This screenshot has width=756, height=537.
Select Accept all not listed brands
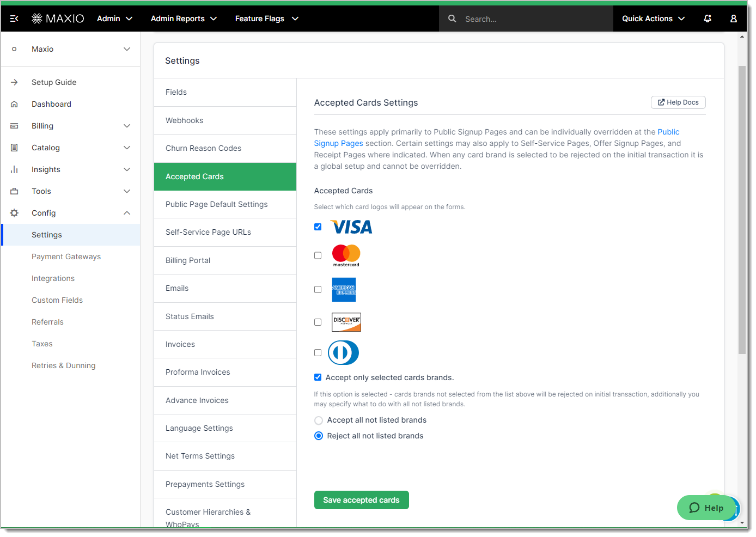(x=319, y=420)
